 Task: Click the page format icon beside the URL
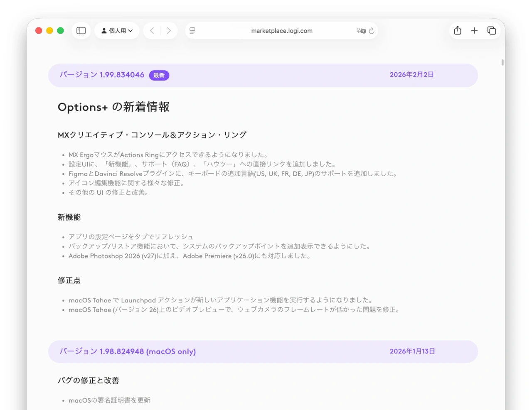pyautogui.click(x=192, y=30)
